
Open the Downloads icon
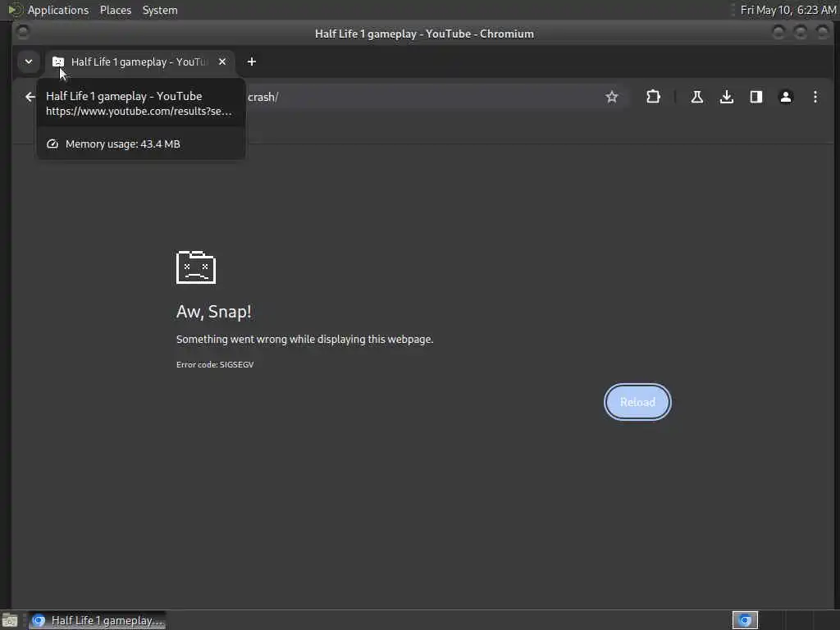[x=727, y=97]
